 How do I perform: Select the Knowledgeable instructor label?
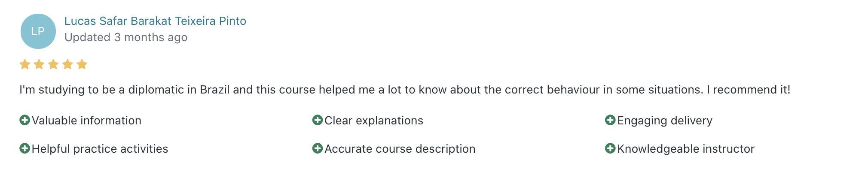click(686, 149)
